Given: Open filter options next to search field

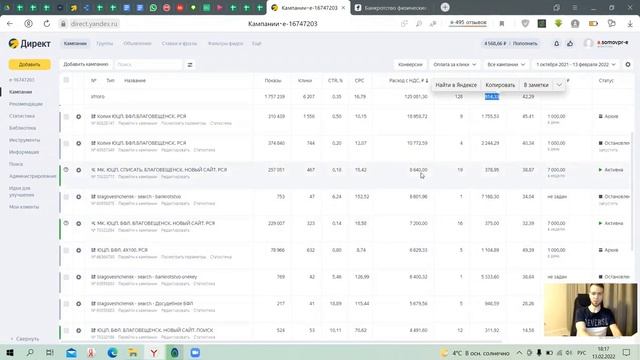Looking at the screenshot, I should coord(190,64).
